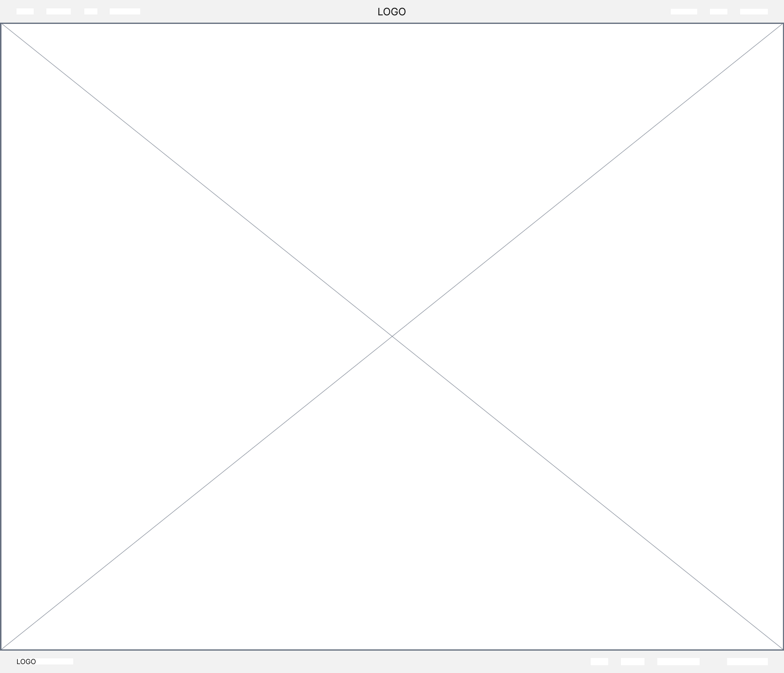Click the hero image placeholder's diagonal crossing point
The image size is (784, 673).
pos(392,336)
